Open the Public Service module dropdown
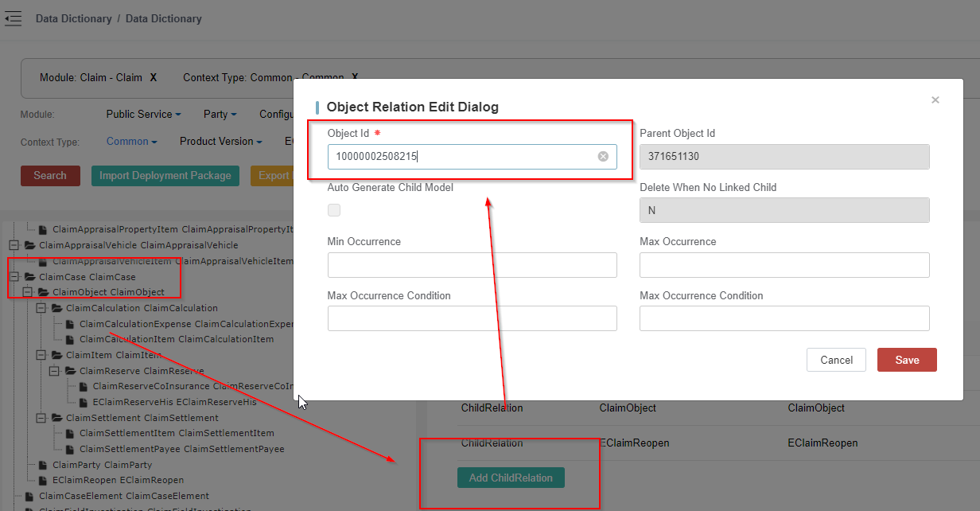980x511 pixels. tap(143, 115)
